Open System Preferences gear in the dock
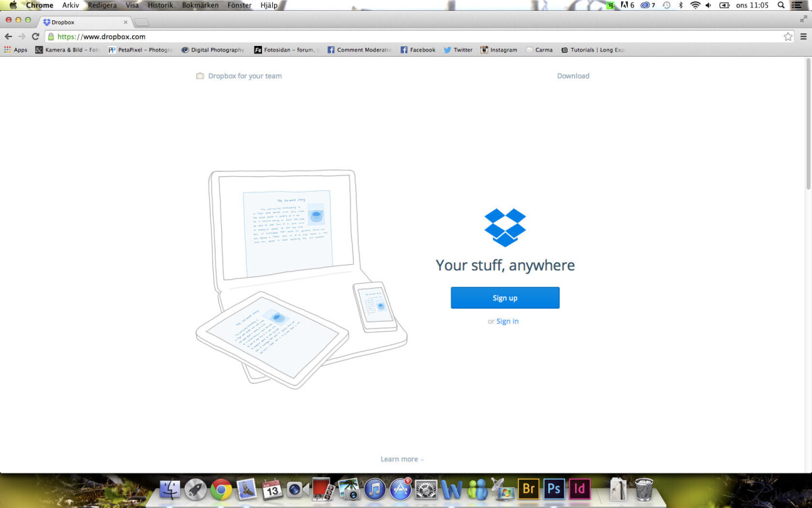The image size is (812, 508). (426, 489)
